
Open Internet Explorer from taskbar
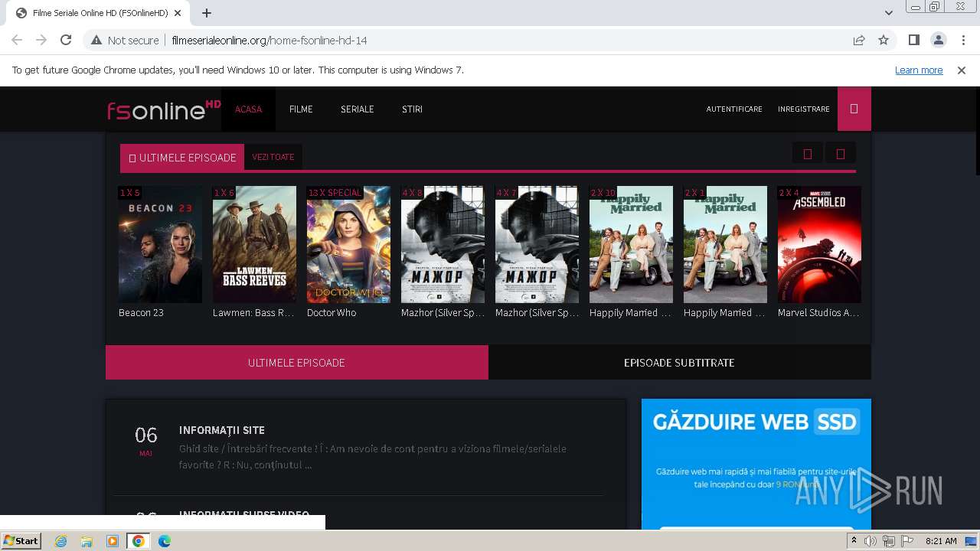coord(60,541)
